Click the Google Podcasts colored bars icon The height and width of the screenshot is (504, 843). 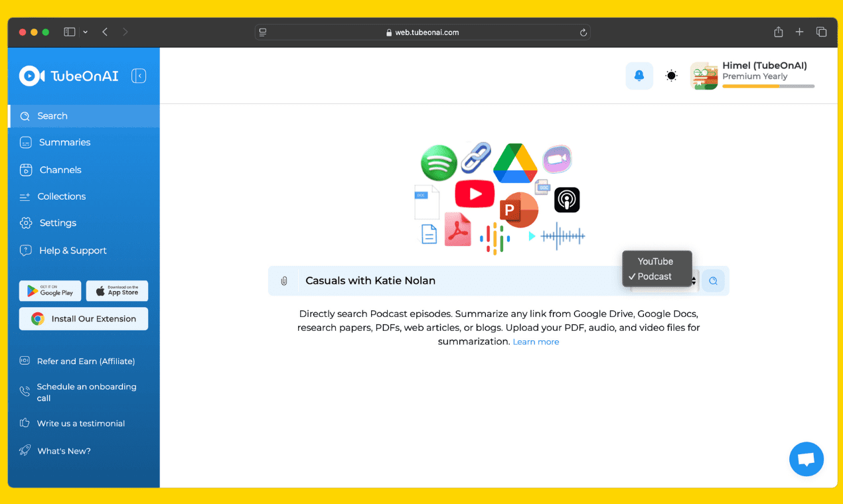click(495, 239)
